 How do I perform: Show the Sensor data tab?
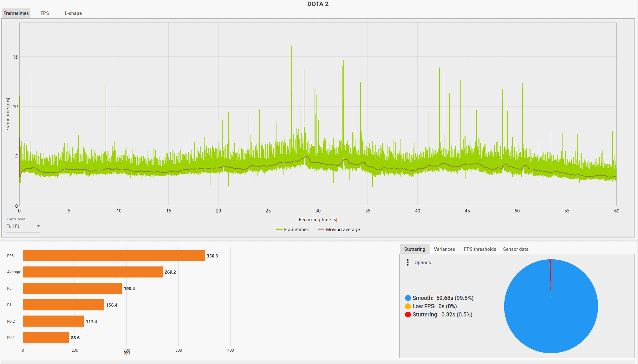click(516, 249)
